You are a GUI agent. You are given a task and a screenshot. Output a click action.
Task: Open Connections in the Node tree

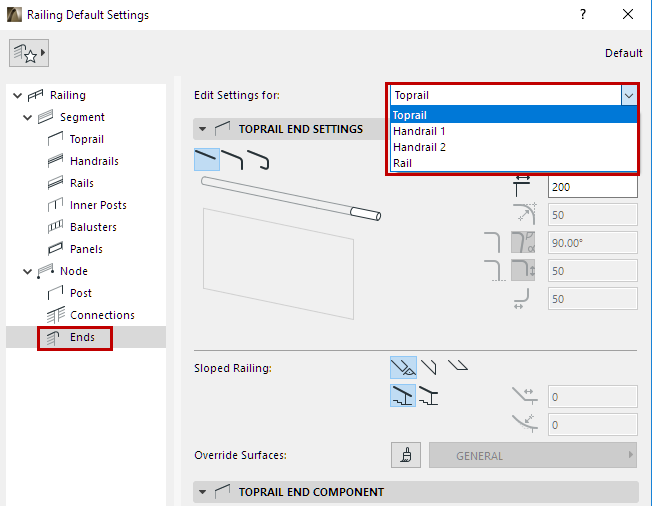click(x=102, y=315)
